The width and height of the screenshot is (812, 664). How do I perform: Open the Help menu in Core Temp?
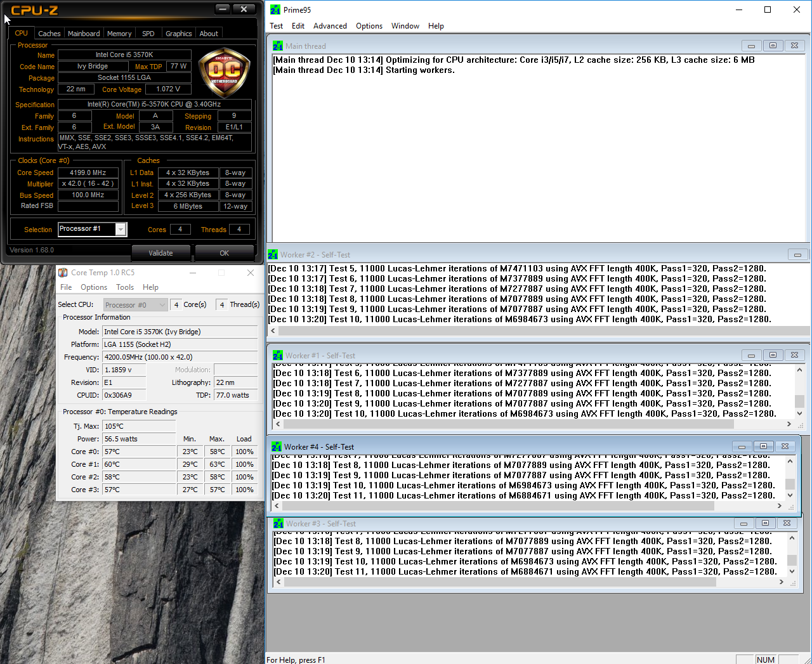150,287
